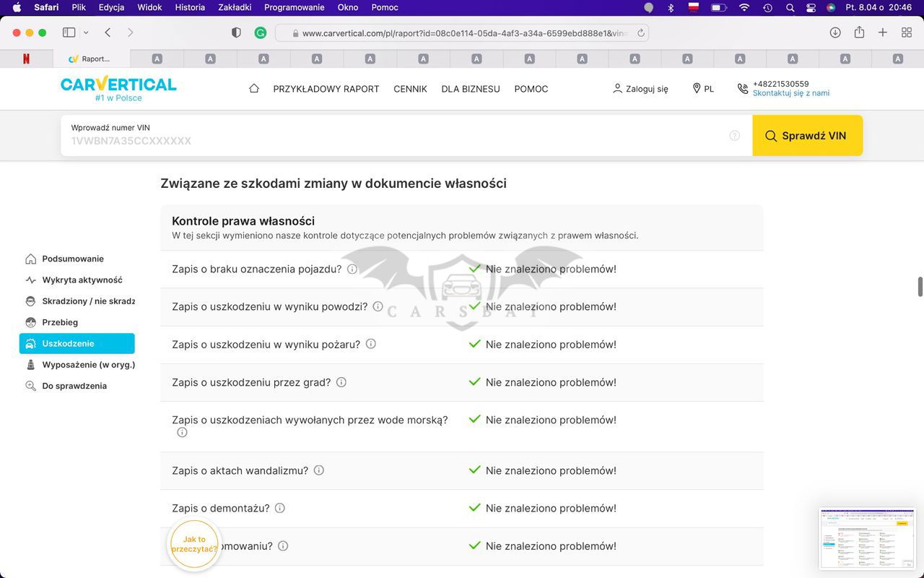Click info icon beside hail damage record
The image size is (924, 578).
[341, 382]
